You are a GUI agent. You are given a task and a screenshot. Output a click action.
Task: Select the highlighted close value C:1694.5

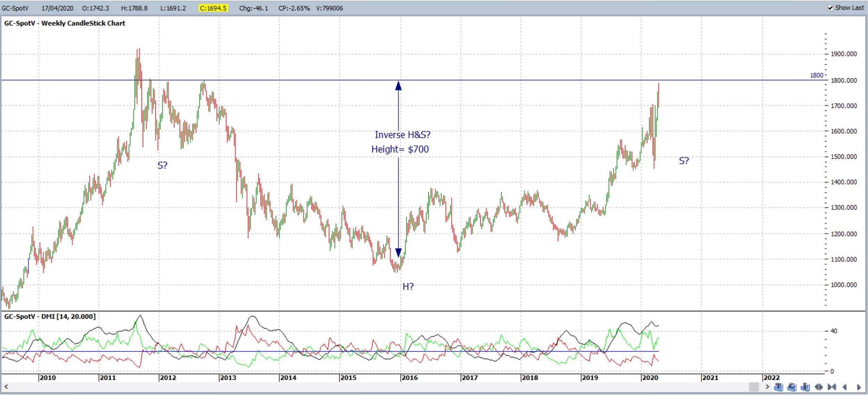click(213, 8)
